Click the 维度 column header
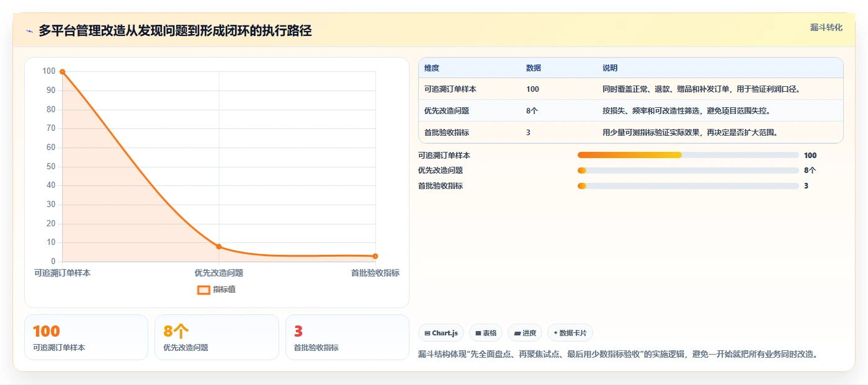 click(432, 68)
